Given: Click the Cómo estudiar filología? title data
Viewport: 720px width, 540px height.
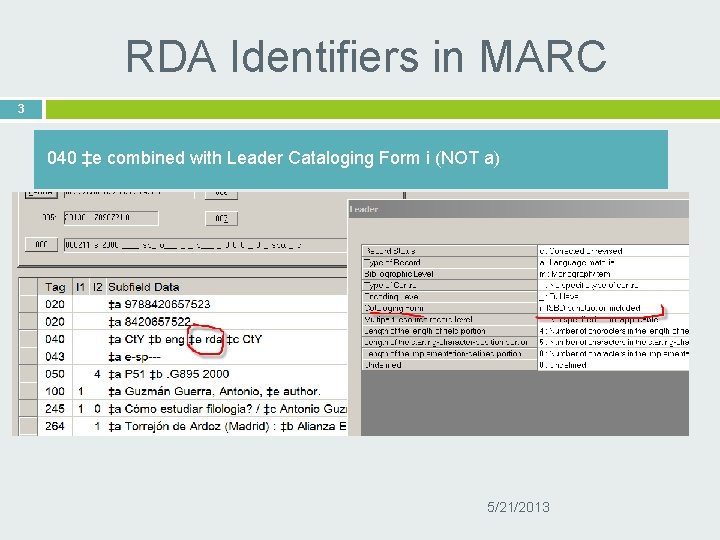Looking at the screenshot, I should click(x=227, y=409).
